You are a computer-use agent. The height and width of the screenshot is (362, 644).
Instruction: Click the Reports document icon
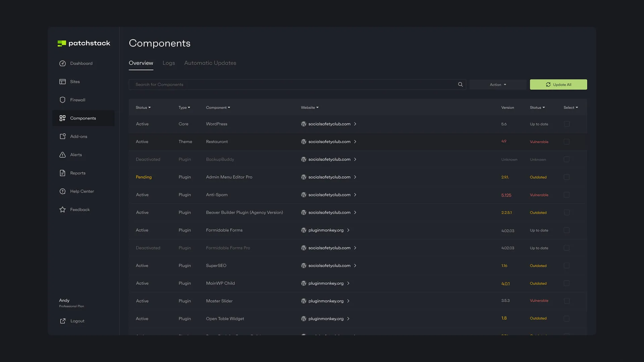(62, 173)
